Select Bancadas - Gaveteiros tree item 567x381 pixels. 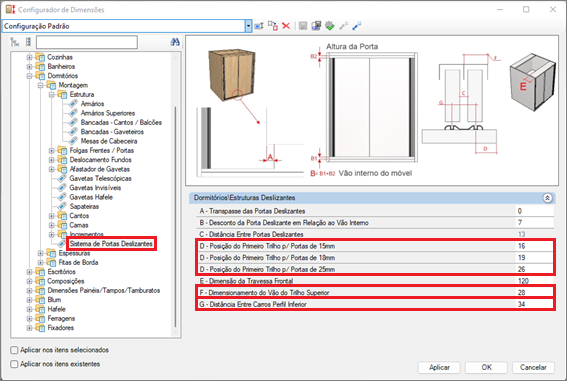pos(112,132)
